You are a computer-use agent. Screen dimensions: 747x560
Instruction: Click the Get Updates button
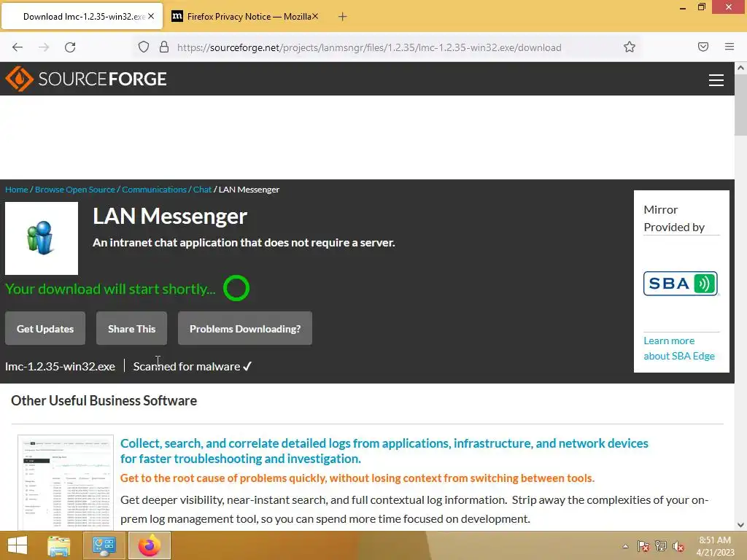45,329
